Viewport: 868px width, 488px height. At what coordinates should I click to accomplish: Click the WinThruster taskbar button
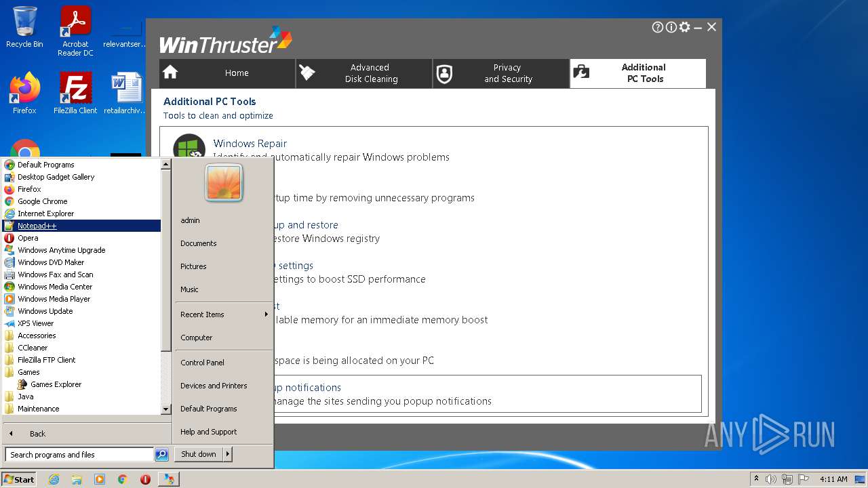(x=169, y=479)
